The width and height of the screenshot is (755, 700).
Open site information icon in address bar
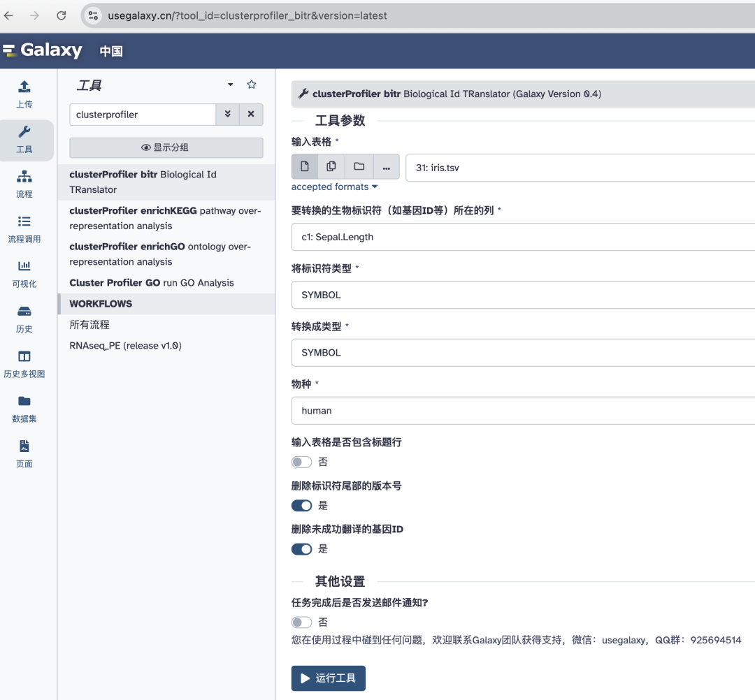tap(93, 15)
